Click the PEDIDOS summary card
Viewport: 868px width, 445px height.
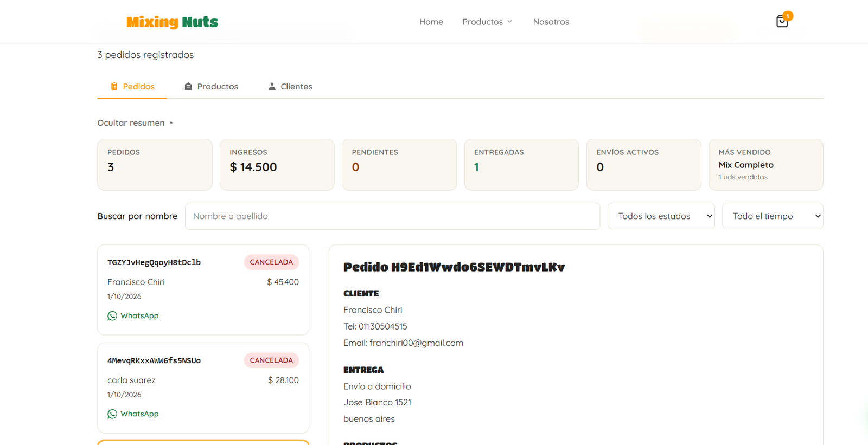155,165
